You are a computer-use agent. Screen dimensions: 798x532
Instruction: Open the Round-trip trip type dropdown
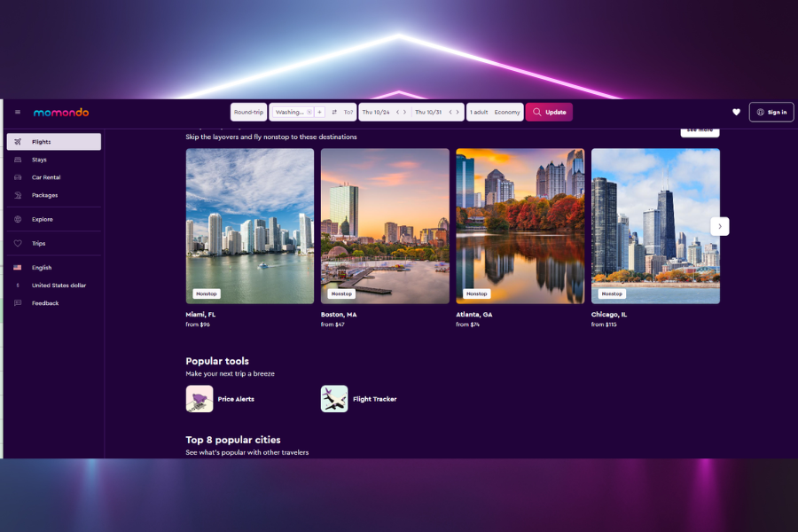pyautogui.click(x=249, y=113)
